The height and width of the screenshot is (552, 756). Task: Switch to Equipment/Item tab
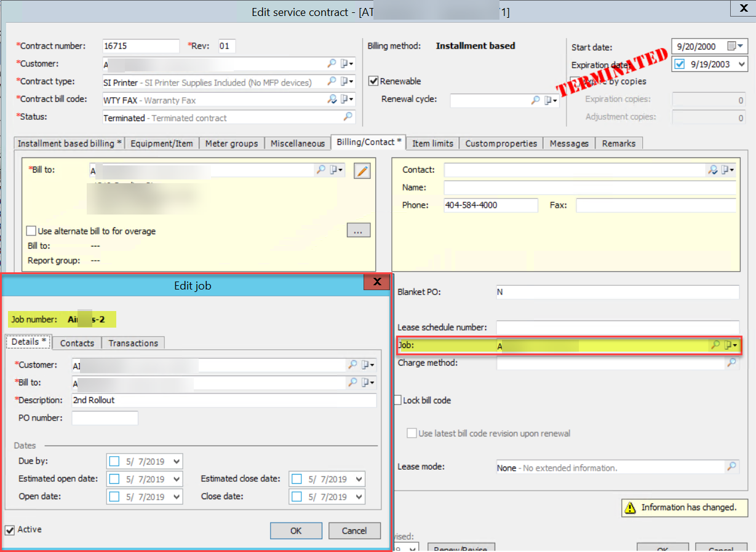click(162, 143)
